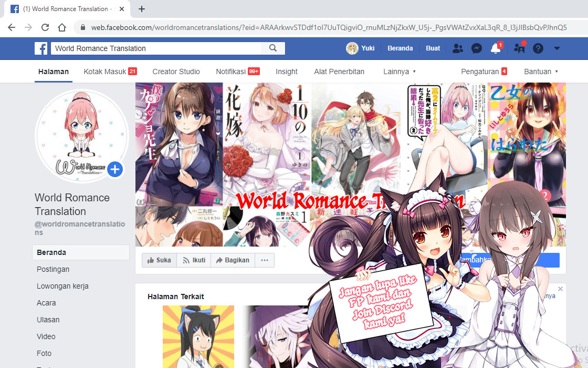Select Video in the left sidebar
Viewport: 588px width, 368px height.
[46, 336]
